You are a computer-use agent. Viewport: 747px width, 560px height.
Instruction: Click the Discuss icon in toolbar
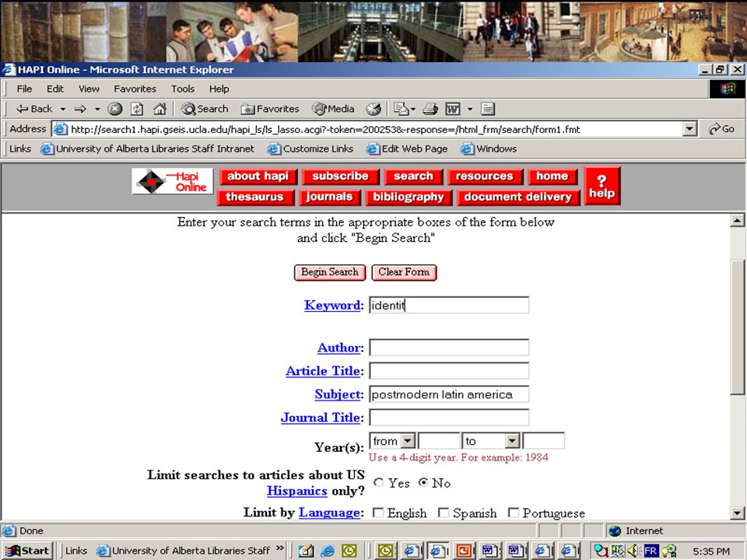(487, 109)
